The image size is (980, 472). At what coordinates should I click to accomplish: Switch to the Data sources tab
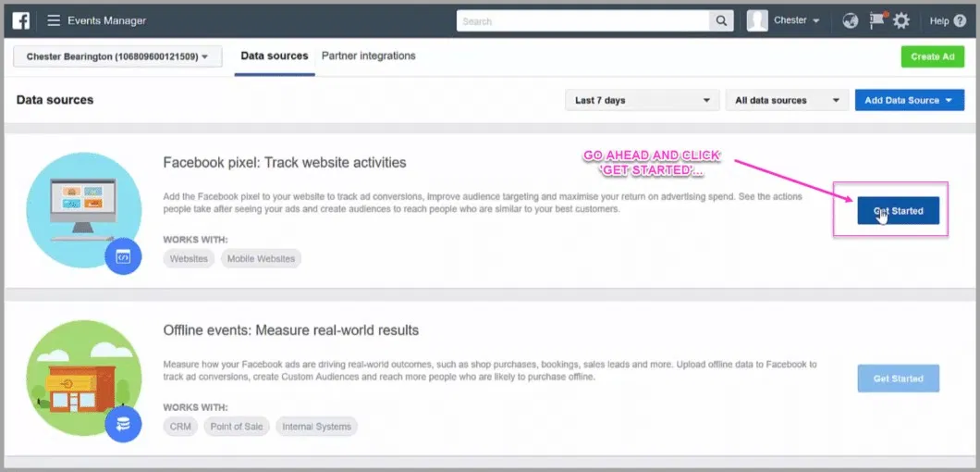click(x=275, y=56)
